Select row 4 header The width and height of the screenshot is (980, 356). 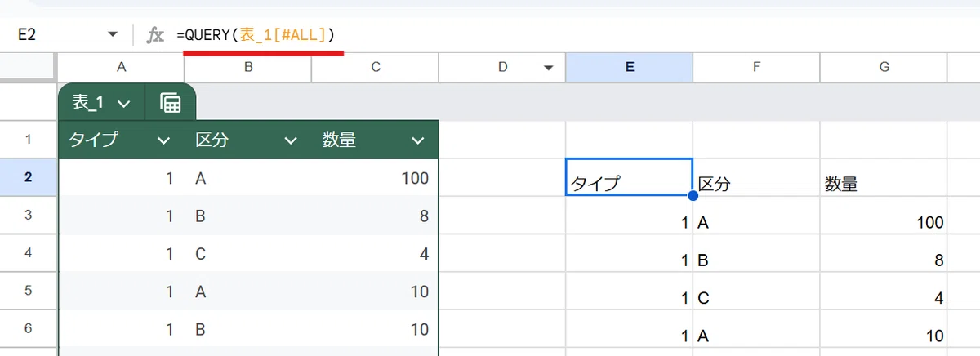28,253
